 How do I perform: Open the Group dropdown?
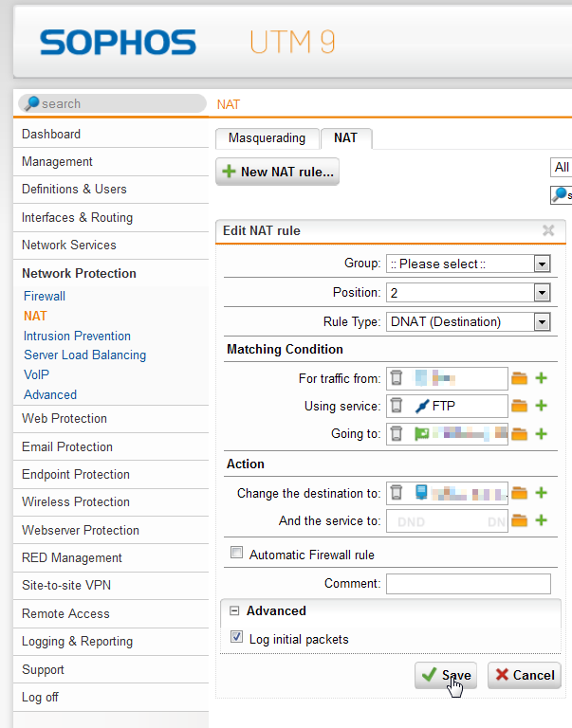coord(469,264)
